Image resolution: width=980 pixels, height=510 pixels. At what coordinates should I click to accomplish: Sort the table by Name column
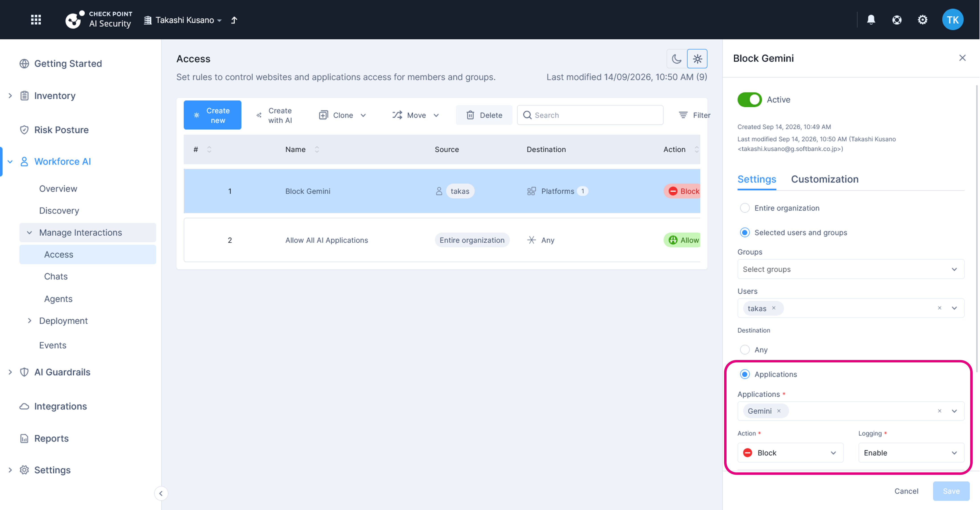(x=317, y=149)
